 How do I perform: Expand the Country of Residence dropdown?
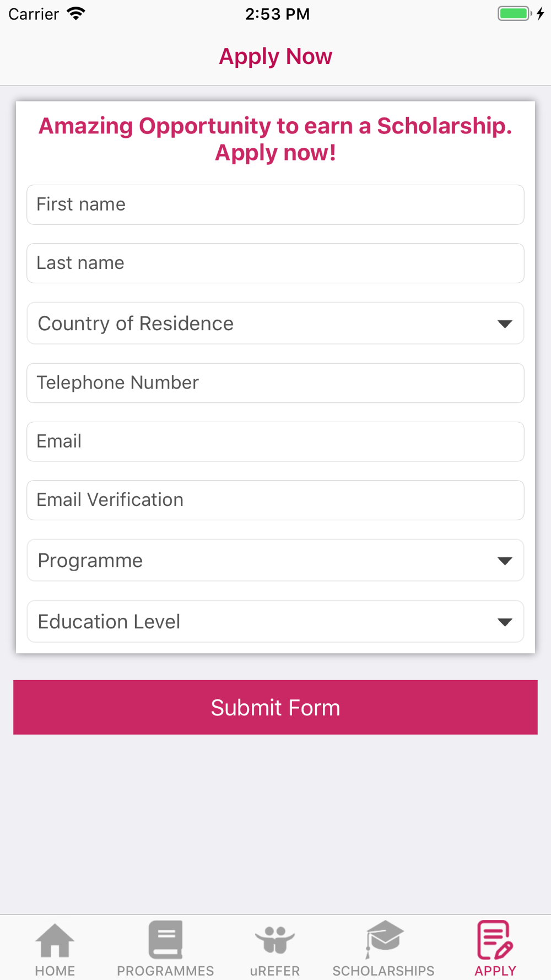click(275, 324)
